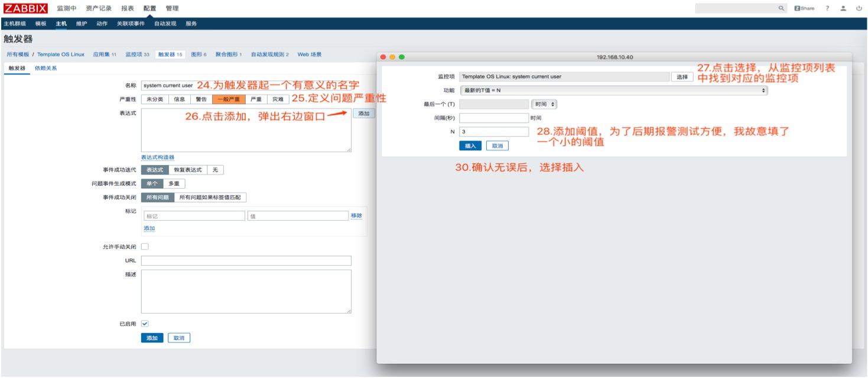
Task: Go to 主机 submenu
Action: coord(61,24)
